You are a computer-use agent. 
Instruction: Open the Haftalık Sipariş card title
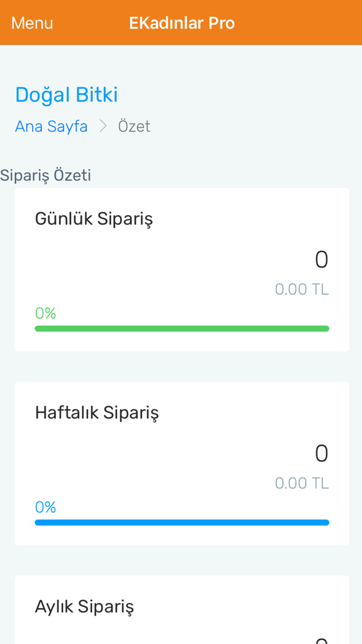(97, 413)
